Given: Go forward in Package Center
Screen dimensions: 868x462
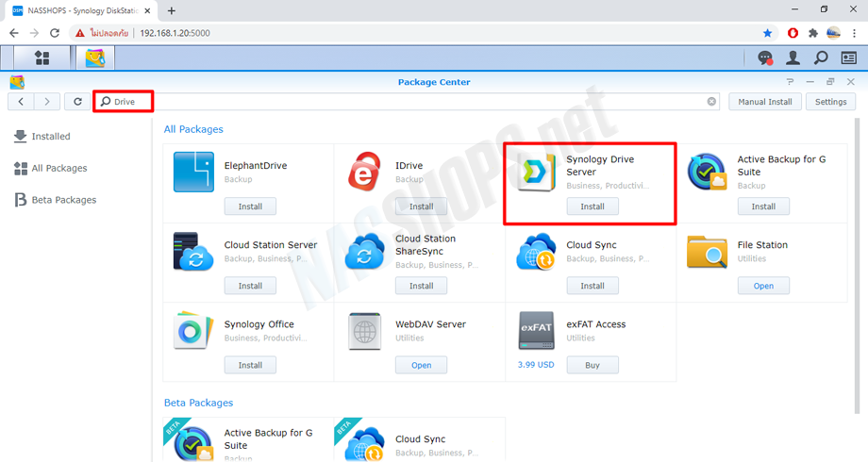Looking at the screenshot, I should pos(47,102).
